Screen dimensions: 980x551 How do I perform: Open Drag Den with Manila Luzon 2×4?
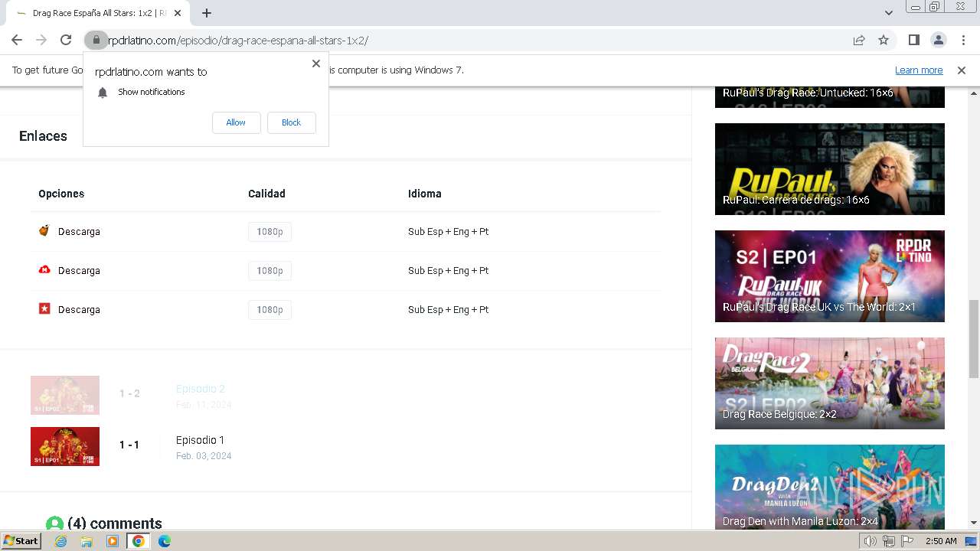[x=830, y=487]
